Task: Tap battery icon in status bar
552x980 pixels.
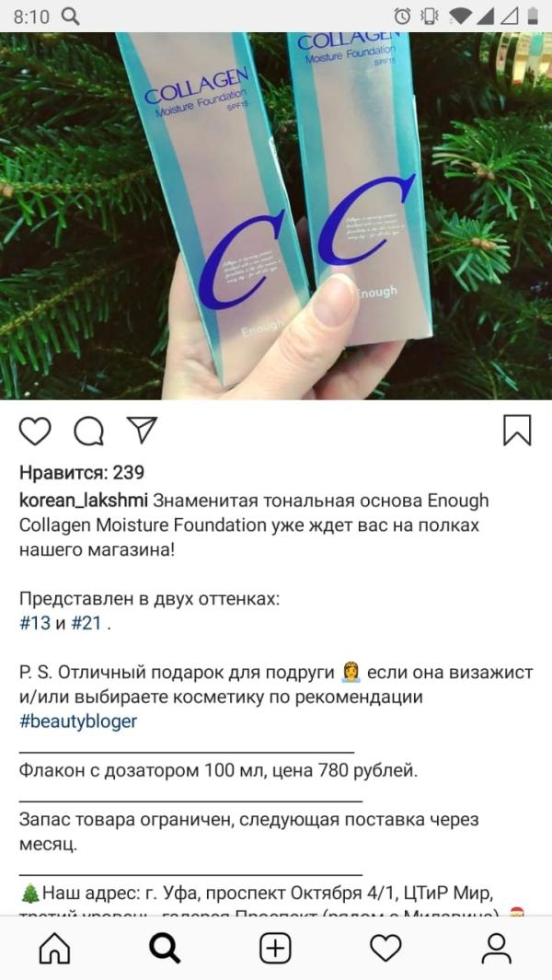Action: [x=533, y=16]
